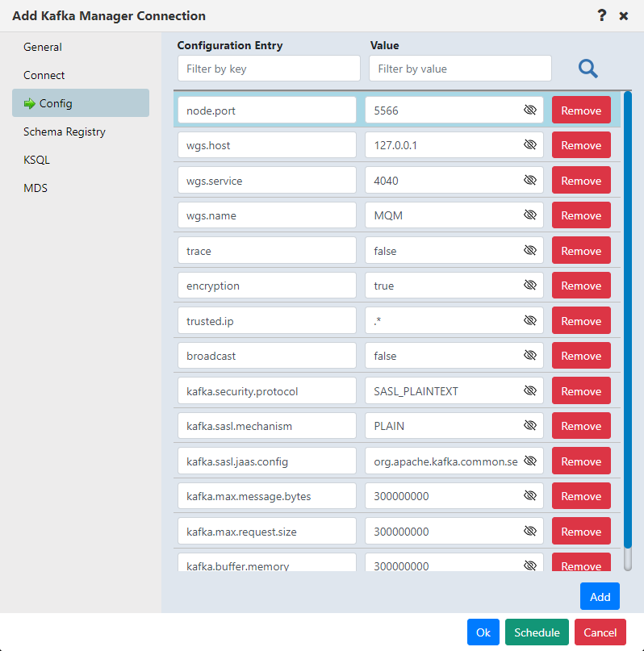Screen dimensions: 644x651
Task: Remove the kafka.max.message.bytes entry
Action: 581,496
